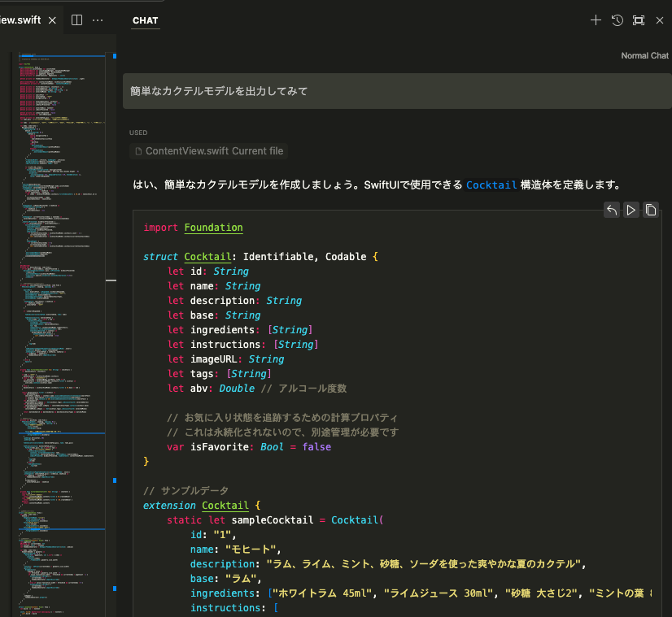This screenshot has width=672, height=617.
Task: Click the 'name: "モヒート"' line
Action: (x=236, y=549)
